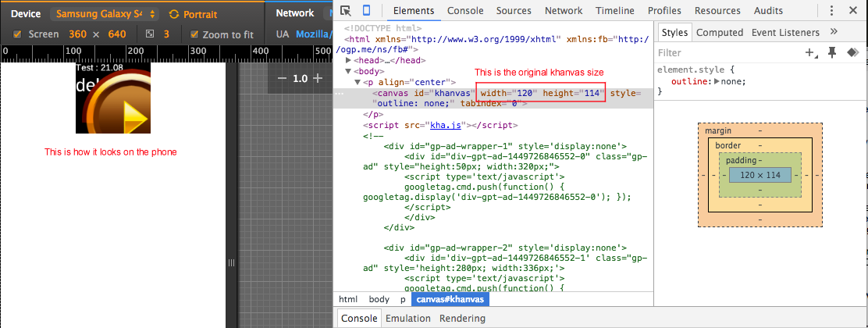Click the html breadcrumb item
This screenshot has height=328, width=868.
[348, 299]
